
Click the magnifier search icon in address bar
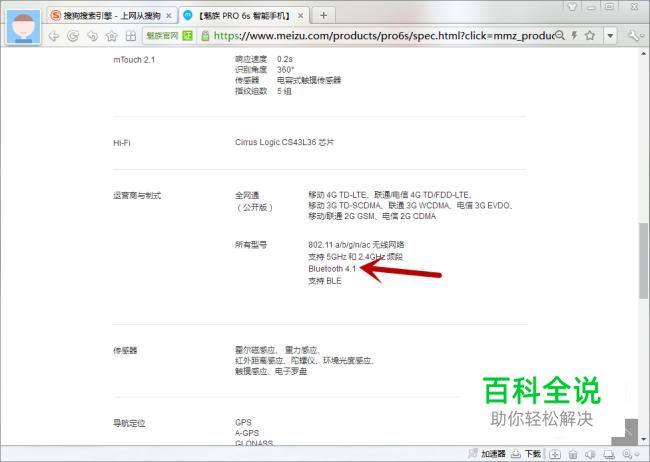(x=560, y=35)
